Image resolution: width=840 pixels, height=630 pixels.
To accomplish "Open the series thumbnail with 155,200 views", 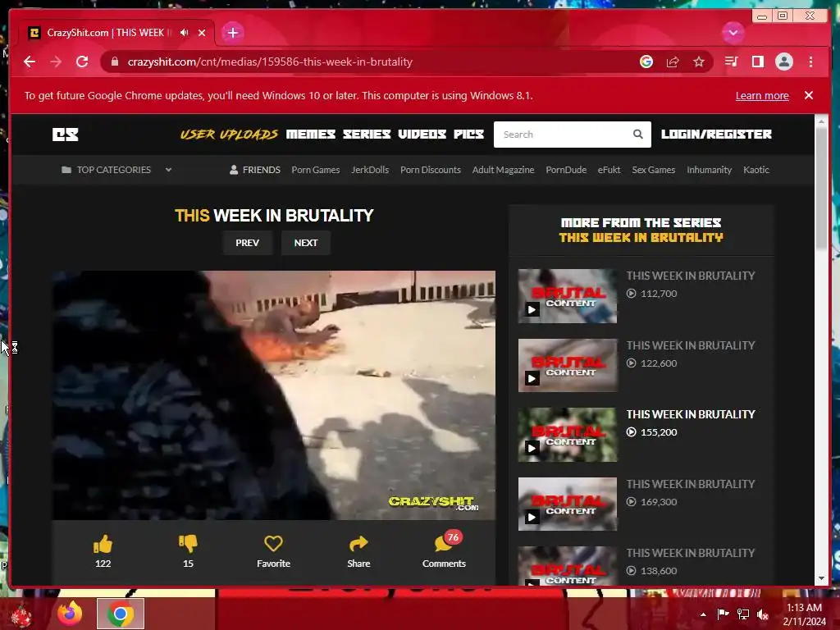I will point(568,435).
